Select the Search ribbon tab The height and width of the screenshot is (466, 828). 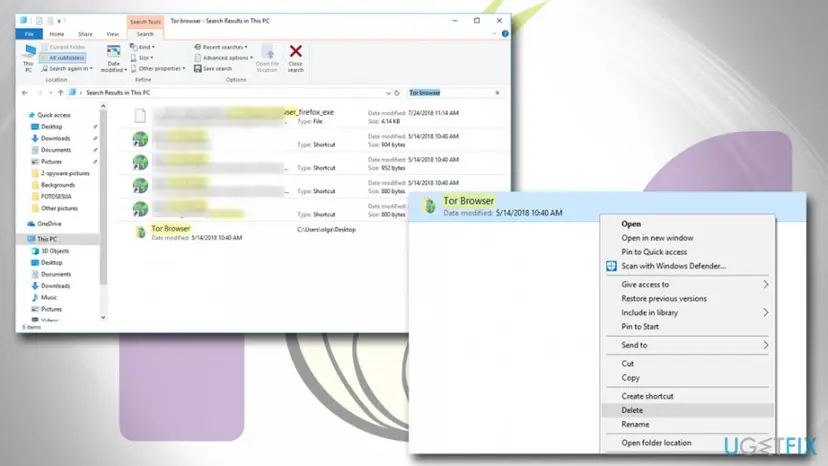tap(145, 34)
